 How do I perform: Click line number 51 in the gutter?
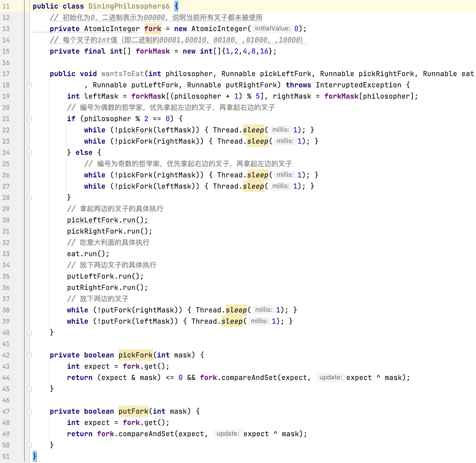tap(6, 456)
